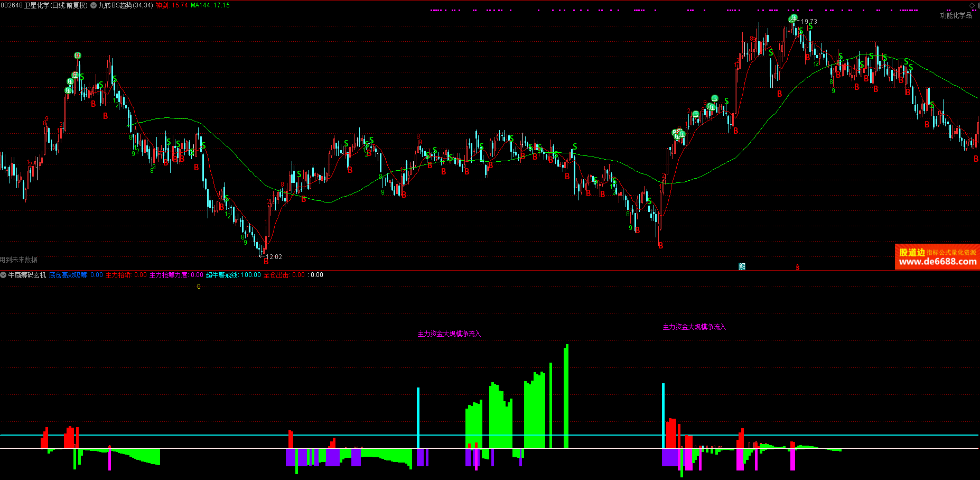Screen dimensions: 980x480
Task: Open the 股道边 www.de6688.com banner
Action: [937, 257]
